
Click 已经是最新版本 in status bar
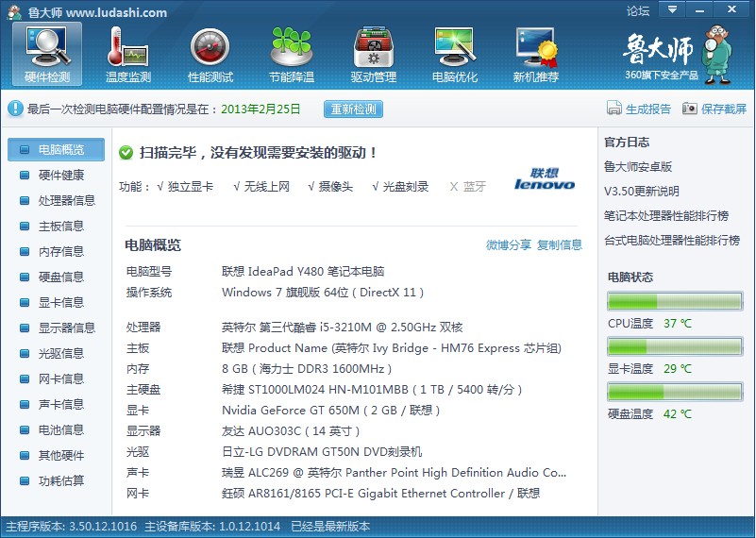coord(330,526)
